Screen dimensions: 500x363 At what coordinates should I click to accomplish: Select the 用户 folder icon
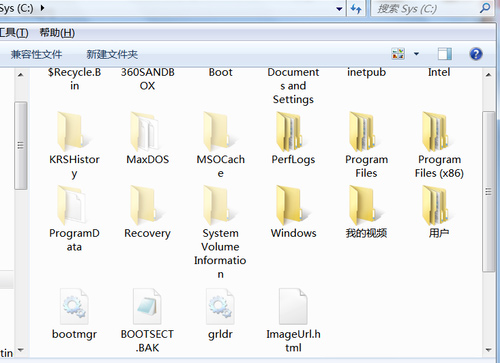point(438,206)
